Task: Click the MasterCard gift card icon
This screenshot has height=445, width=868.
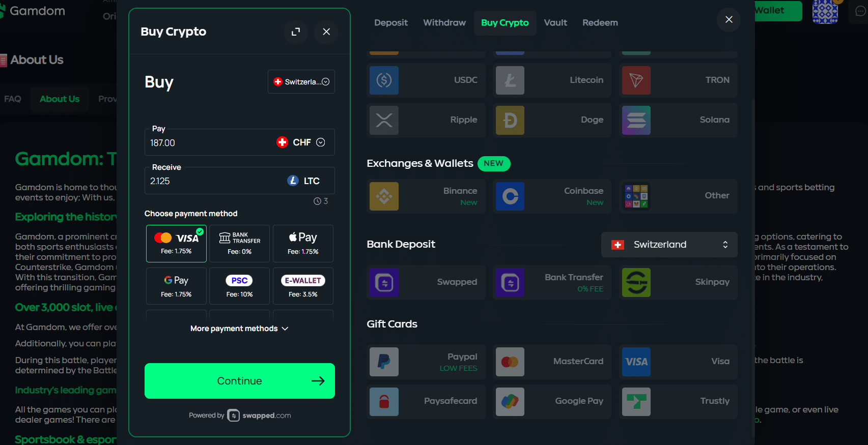Action: point(510,362)
